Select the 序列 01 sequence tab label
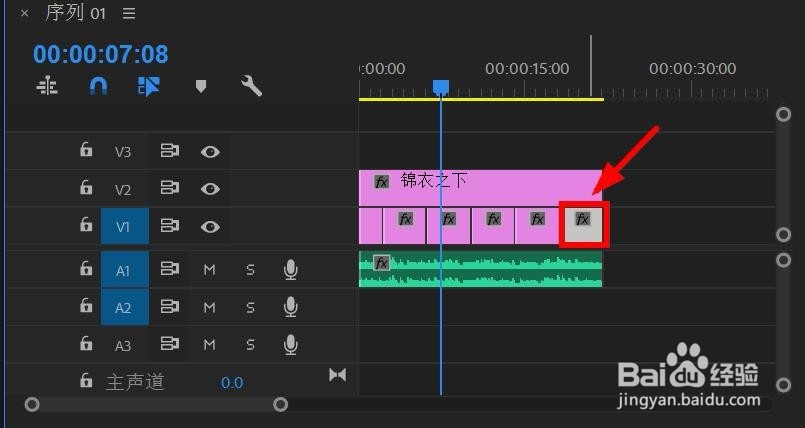 tap(75, 13)
